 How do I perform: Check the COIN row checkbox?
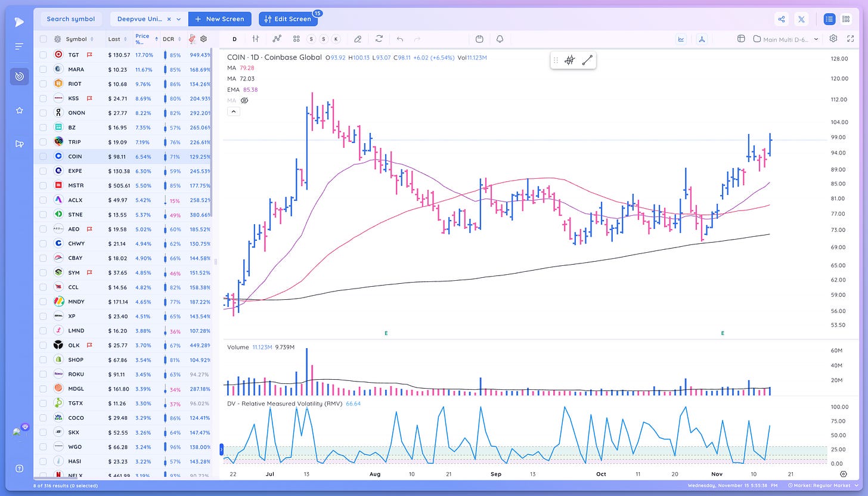click(x=43, y=156)
